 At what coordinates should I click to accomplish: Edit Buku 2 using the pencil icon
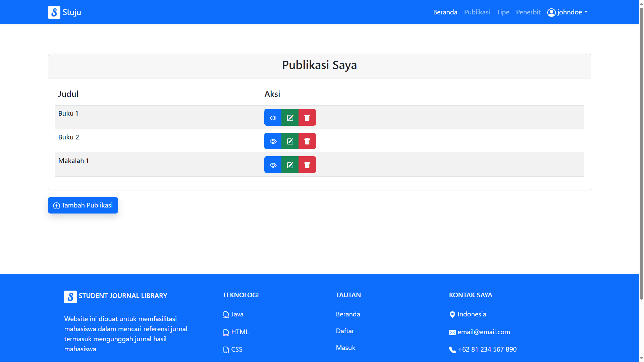290,141
